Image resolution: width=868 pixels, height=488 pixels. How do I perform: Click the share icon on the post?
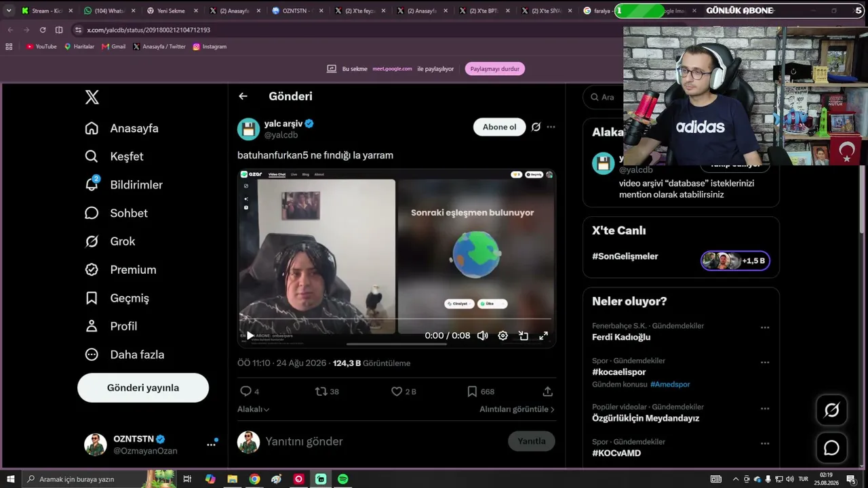[547, 391]
